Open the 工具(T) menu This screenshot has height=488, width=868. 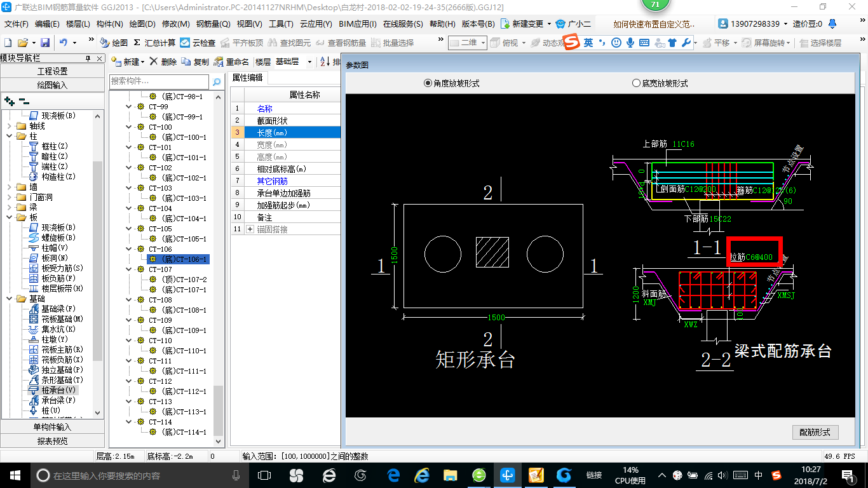(x=281, y=24)
